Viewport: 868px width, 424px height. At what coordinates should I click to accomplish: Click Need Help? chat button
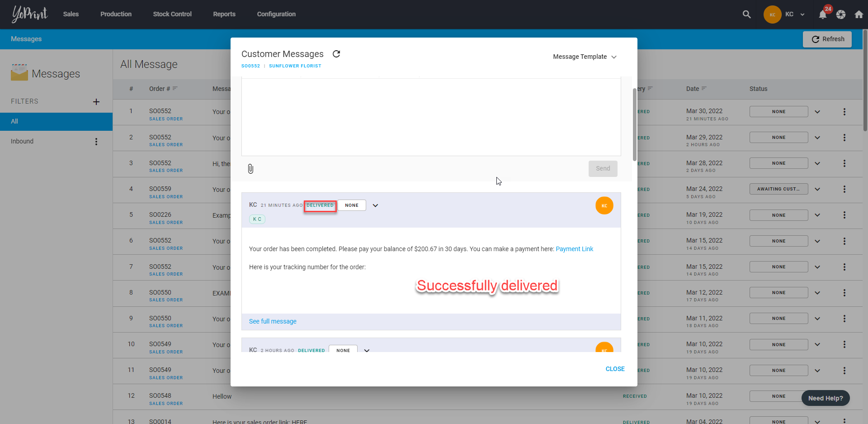pyautogui.click(x=826, y=398)
